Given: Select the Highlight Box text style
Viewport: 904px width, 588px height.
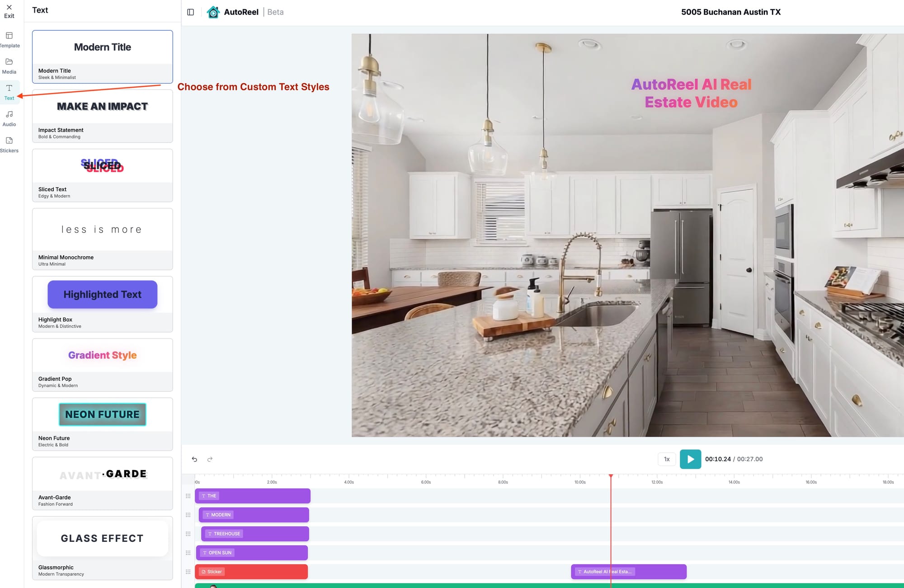Looking at the screenshot, I should pyautogui.click(x=103, y=304).
